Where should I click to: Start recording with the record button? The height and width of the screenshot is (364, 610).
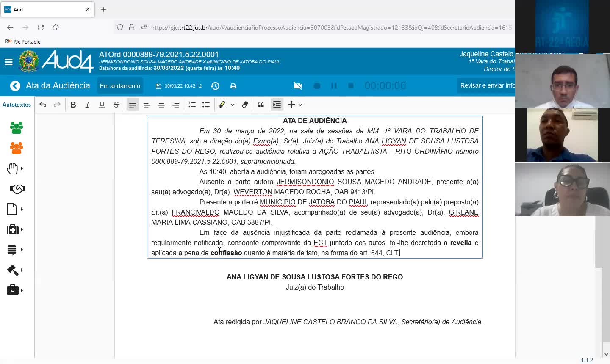(317, 86)
